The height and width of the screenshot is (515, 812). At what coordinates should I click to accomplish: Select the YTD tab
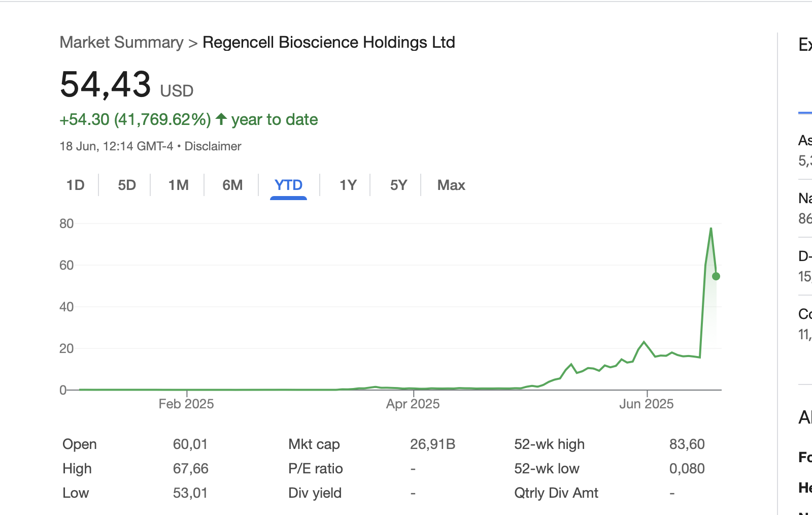tap(288, 185)
